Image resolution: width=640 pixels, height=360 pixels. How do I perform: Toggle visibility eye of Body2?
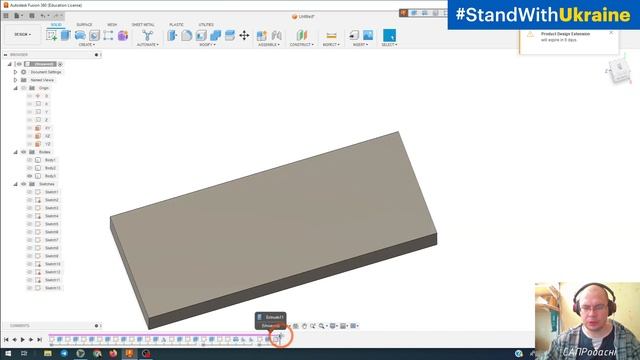click(29, 168)
